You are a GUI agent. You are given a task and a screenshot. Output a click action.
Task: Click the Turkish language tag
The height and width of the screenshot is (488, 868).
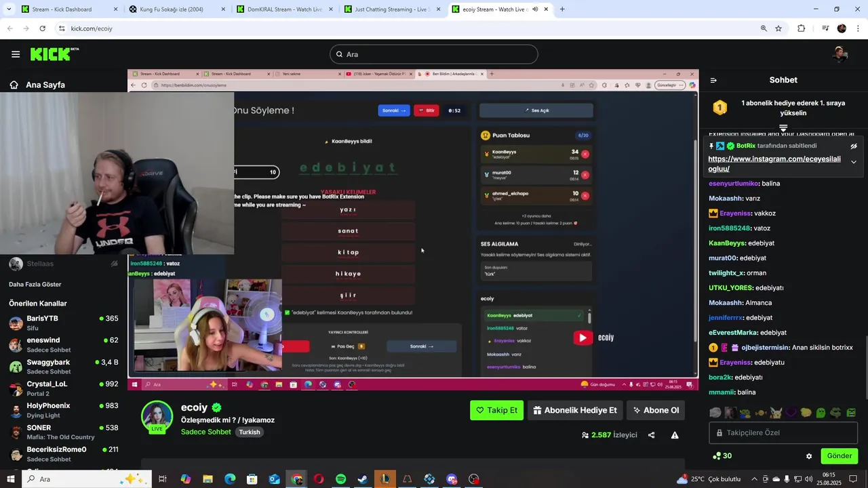(250, 432)
